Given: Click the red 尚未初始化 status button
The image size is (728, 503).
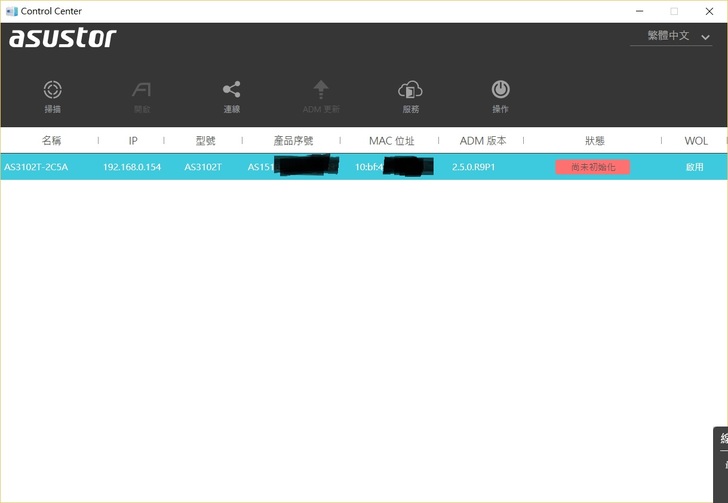Looking at the screenshot, I should pos(593,167).
